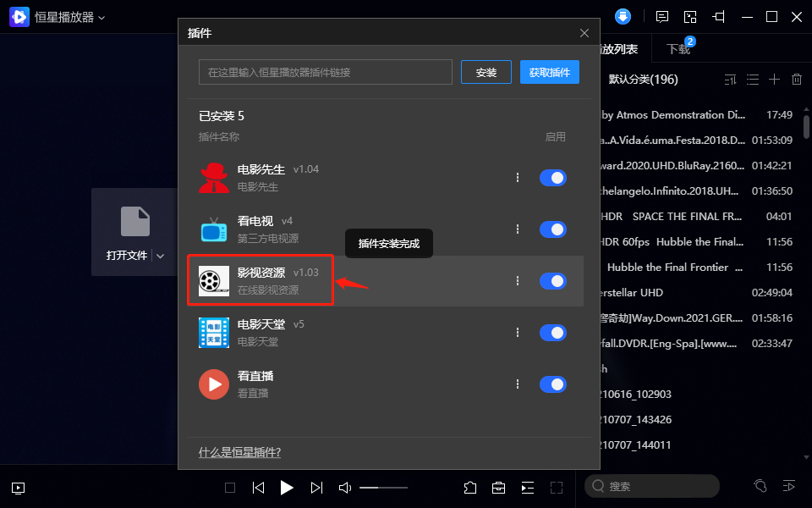Turn off the 看电视 plugin switch
The width and height of the screenshot is (812, 508).
pyautogui.click(x=553, y=229)
